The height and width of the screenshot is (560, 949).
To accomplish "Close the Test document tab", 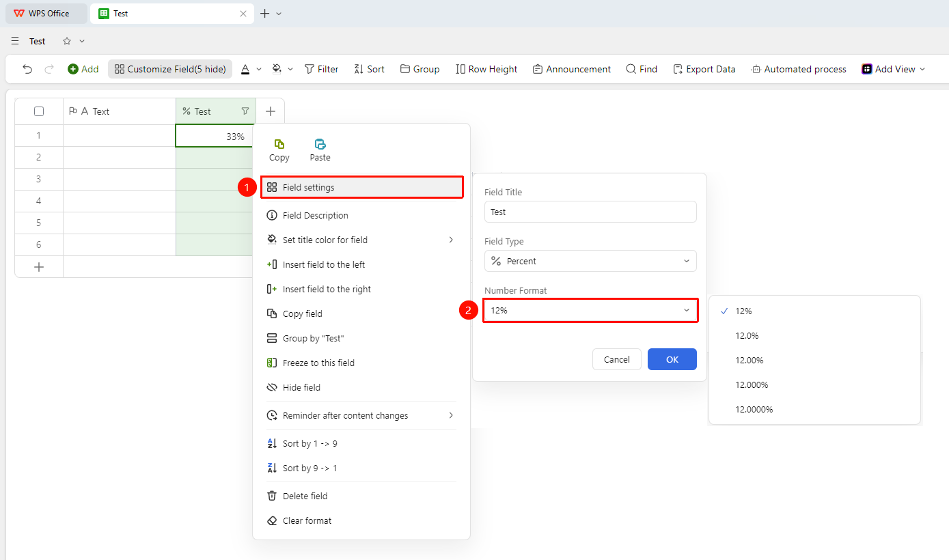I will coord(243,14).
